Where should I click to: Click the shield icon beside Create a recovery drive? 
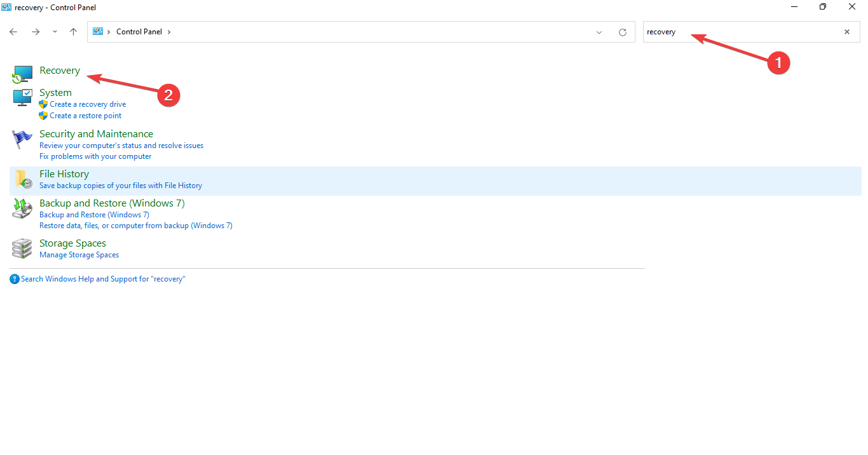tap(43, 104)
